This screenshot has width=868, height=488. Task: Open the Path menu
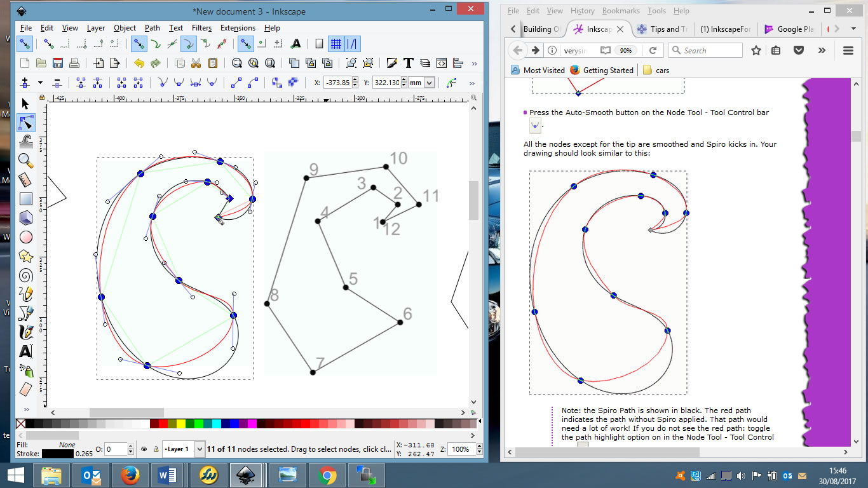pos(151,28)
